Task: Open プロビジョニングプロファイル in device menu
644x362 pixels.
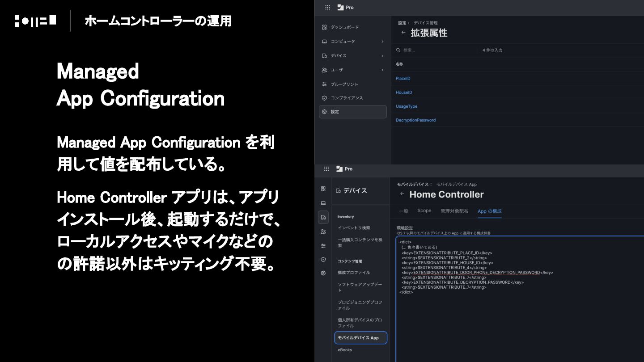Action: click(360, 305)
